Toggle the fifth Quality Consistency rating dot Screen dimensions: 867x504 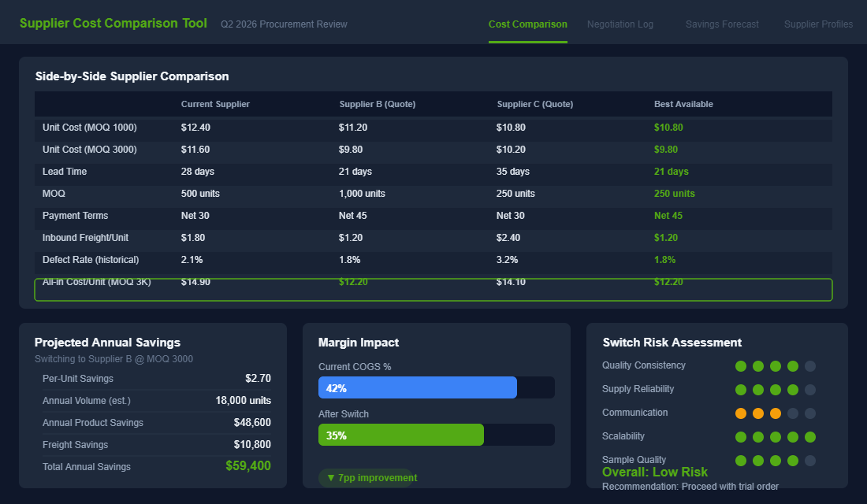click(x=810, y=365)
